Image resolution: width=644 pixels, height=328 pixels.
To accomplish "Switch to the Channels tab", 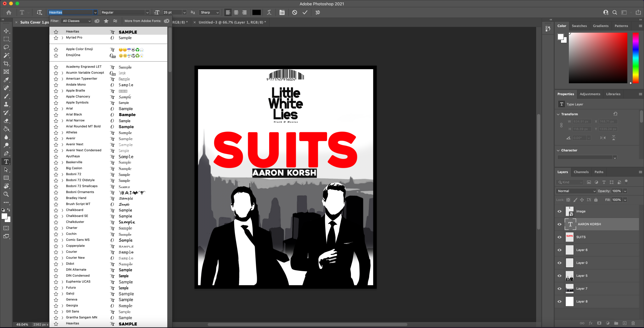I will (581, 172).
